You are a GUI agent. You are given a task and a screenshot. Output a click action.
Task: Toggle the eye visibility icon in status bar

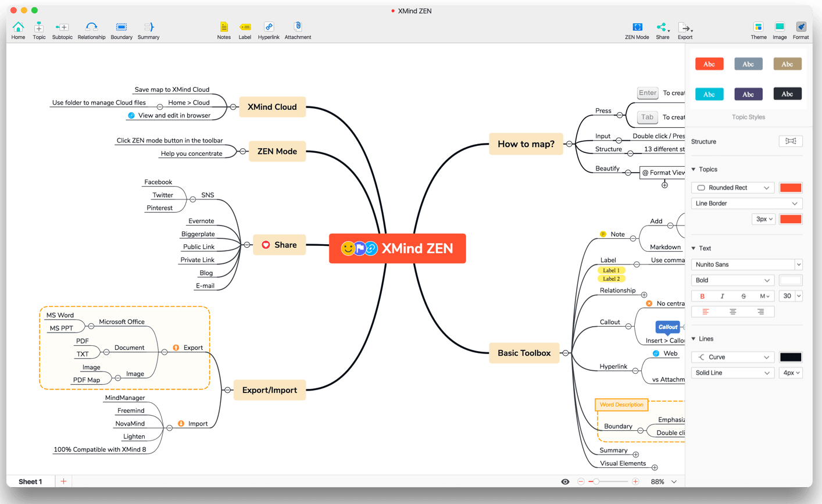565,482
